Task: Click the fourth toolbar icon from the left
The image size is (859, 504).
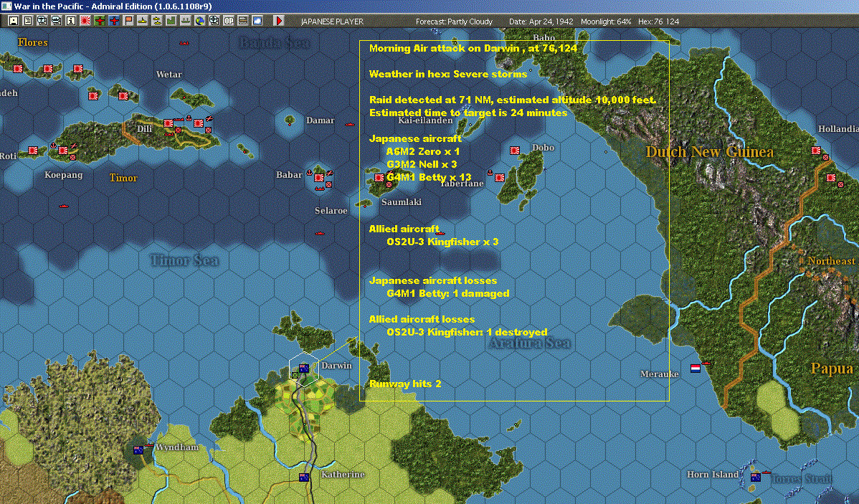Action: 56,21
